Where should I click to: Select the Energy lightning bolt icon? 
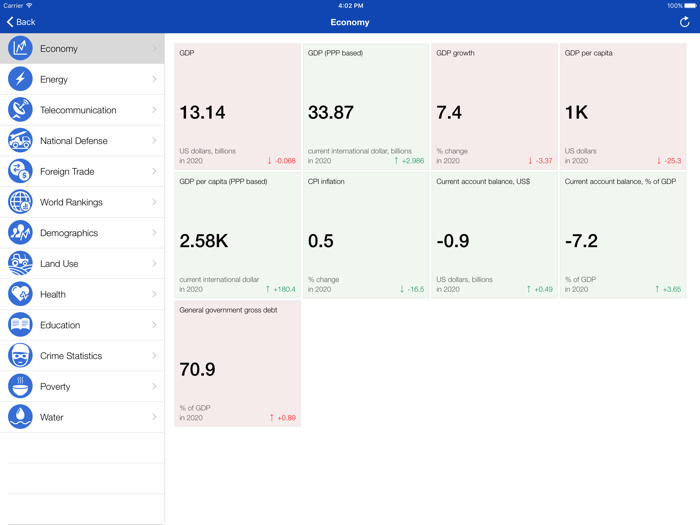[20, 79]
